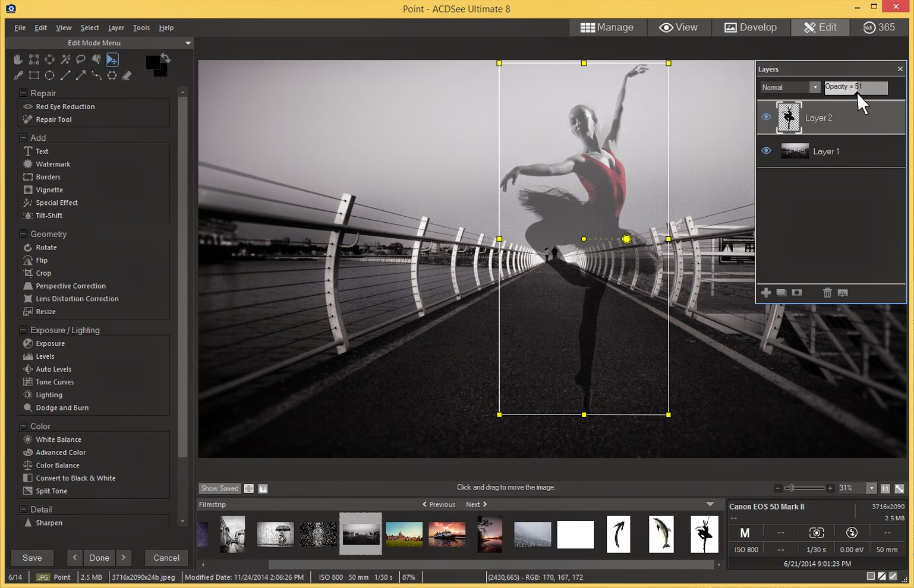The image size is (914, 588).
Task: Collapse the Repair tool group
Action: pos(24,93)
